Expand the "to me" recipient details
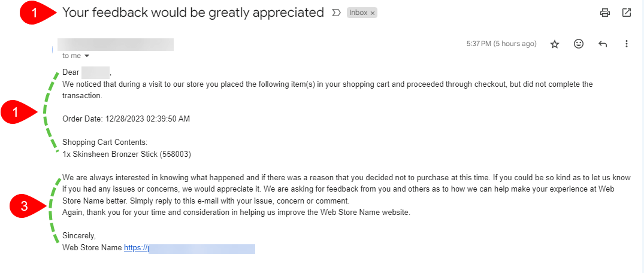 (x=87, y=56)
